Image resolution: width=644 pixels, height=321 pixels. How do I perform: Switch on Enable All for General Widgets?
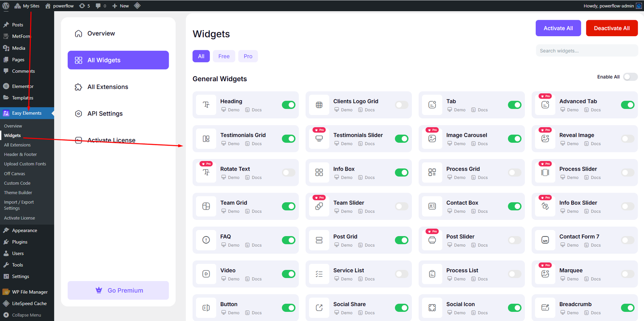click(x=630, y=77)
